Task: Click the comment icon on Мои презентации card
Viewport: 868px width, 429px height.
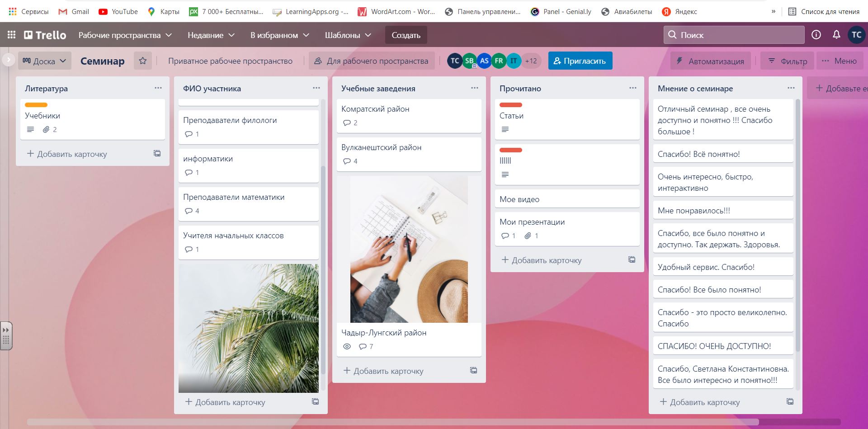Action: (x=505, y=236)
